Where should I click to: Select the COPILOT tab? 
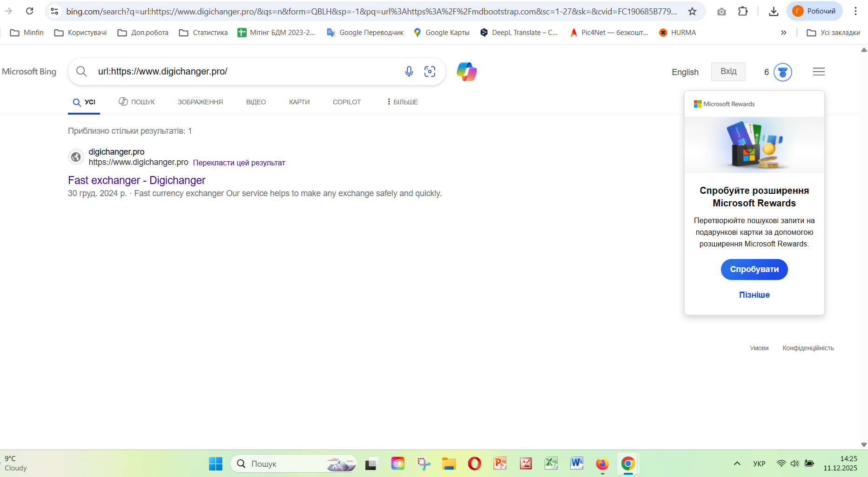pyautogui.click(x=347, y=102)
